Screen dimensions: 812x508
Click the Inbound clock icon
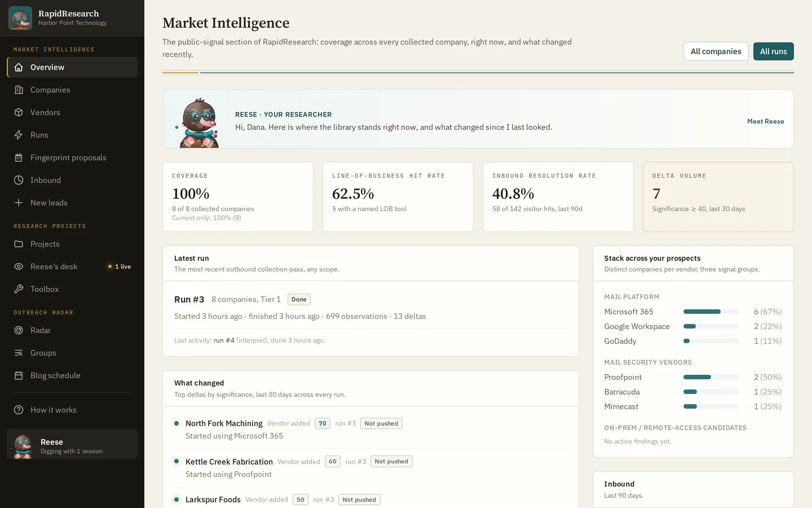click(x=19, y=180)
